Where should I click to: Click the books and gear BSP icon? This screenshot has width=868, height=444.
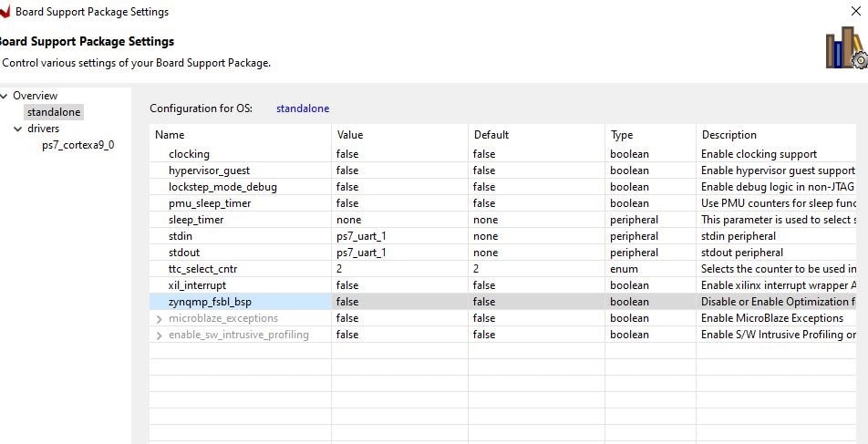tap(845, 48)
